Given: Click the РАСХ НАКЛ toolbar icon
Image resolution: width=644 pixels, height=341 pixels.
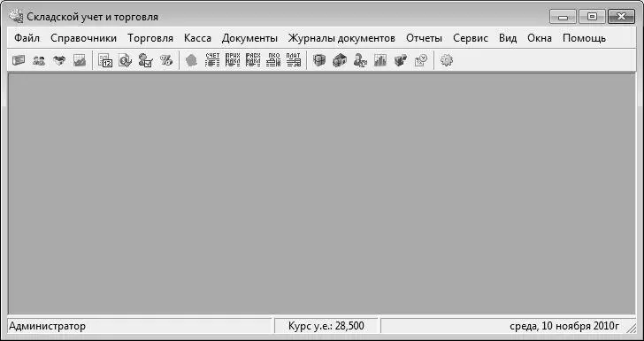Looking at the screenshot, I should tap(253, 60).
